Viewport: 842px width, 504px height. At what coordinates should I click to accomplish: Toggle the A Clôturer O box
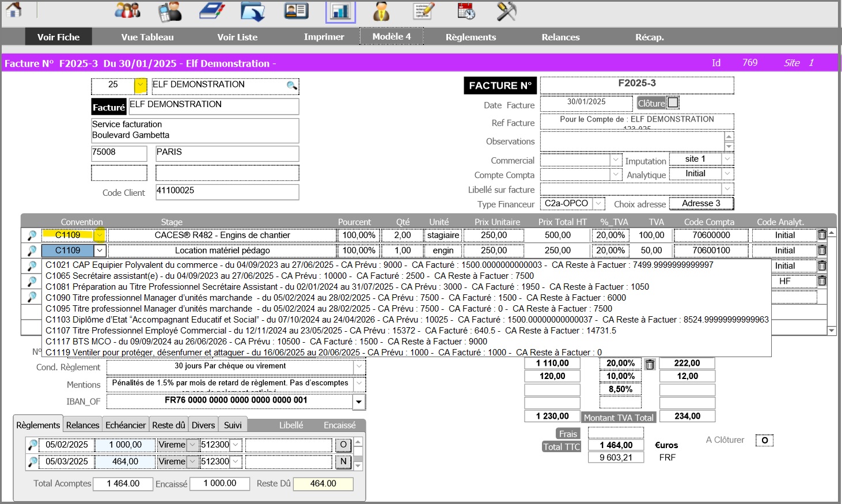click(764, 440)
